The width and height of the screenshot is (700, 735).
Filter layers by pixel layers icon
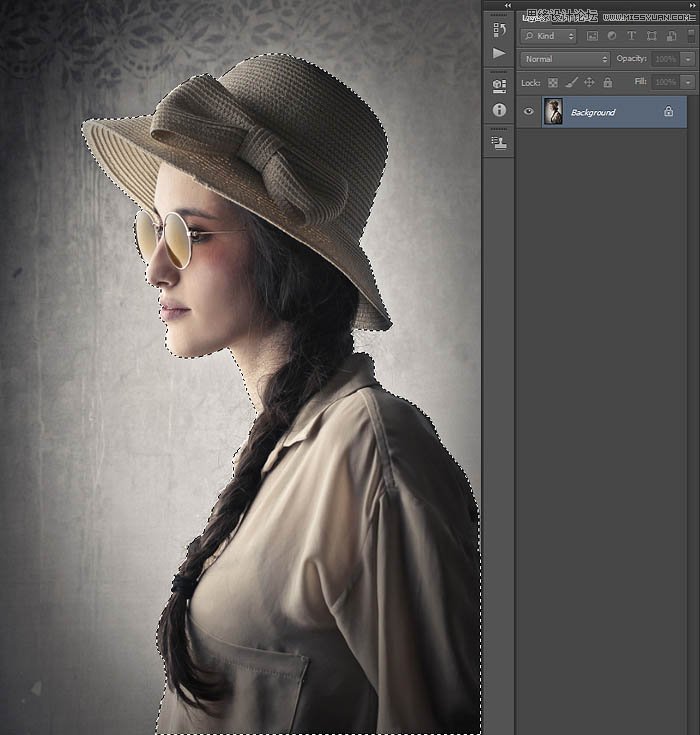pos(592,36)
